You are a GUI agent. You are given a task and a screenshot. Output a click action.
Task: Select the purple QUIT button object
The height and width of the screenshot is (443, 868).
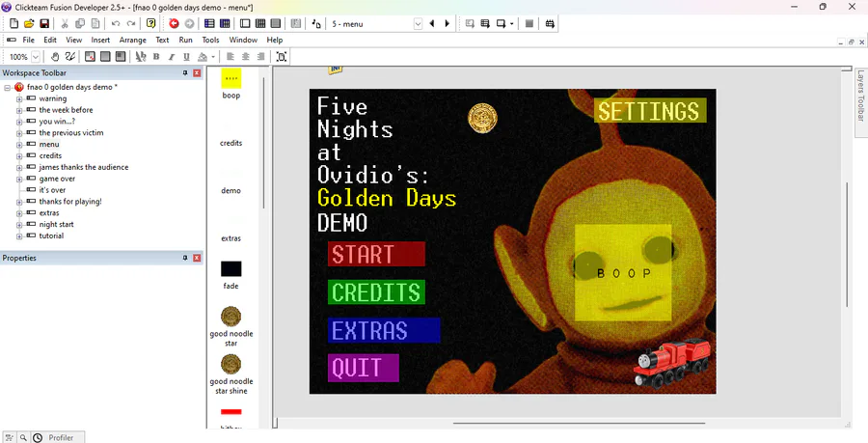click(364, 369)
